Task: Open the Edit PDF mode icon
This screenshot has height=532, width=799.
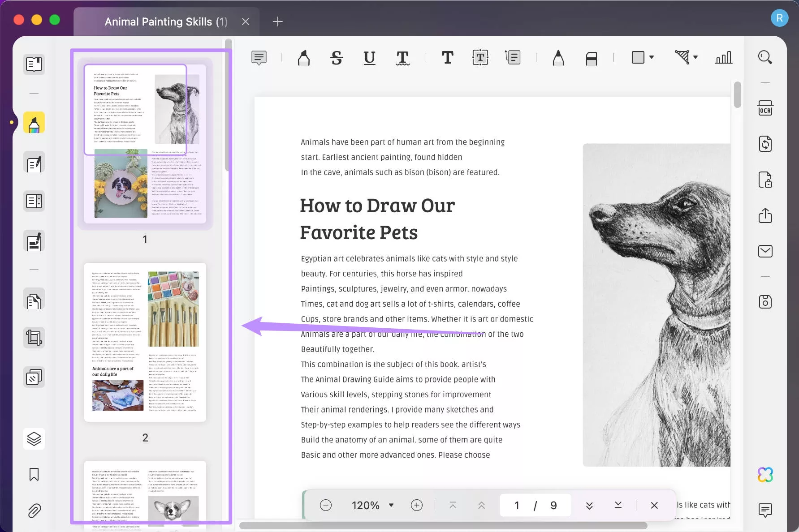Action: [x=34, y=162]
